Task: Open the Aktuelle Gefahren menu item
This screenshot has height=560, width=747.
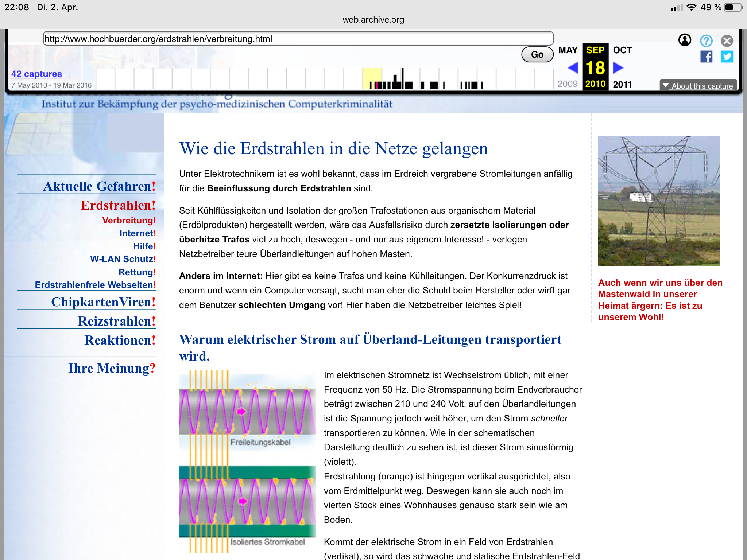Action: (x=99, y=186)
